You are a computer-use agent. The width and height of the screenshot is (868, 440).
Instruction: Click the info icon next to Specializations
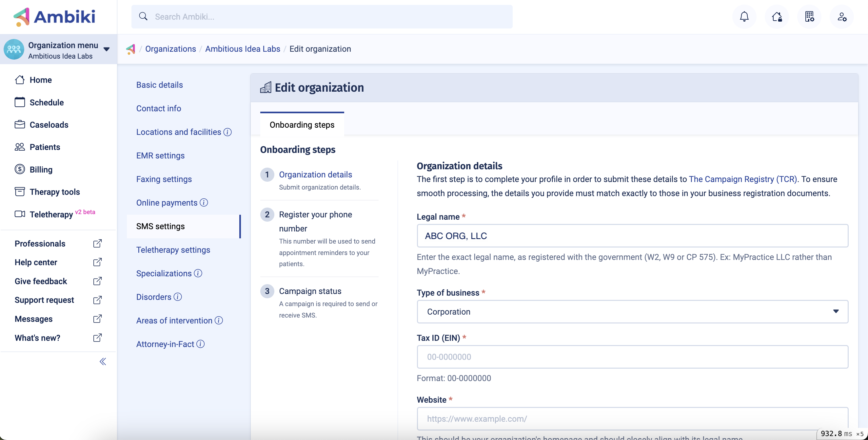[x=198, y=274]
